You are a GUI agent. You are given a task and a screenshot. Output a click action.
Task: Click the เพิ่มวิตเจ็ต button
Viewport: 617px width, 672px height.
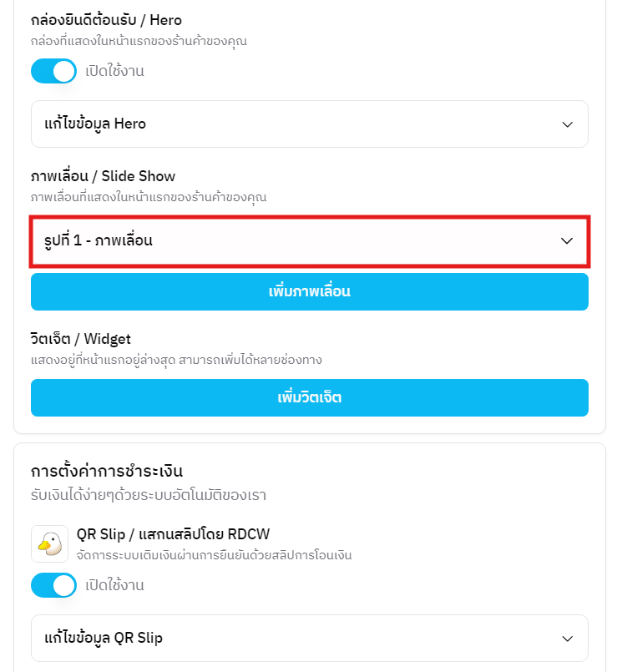(309, 397)
